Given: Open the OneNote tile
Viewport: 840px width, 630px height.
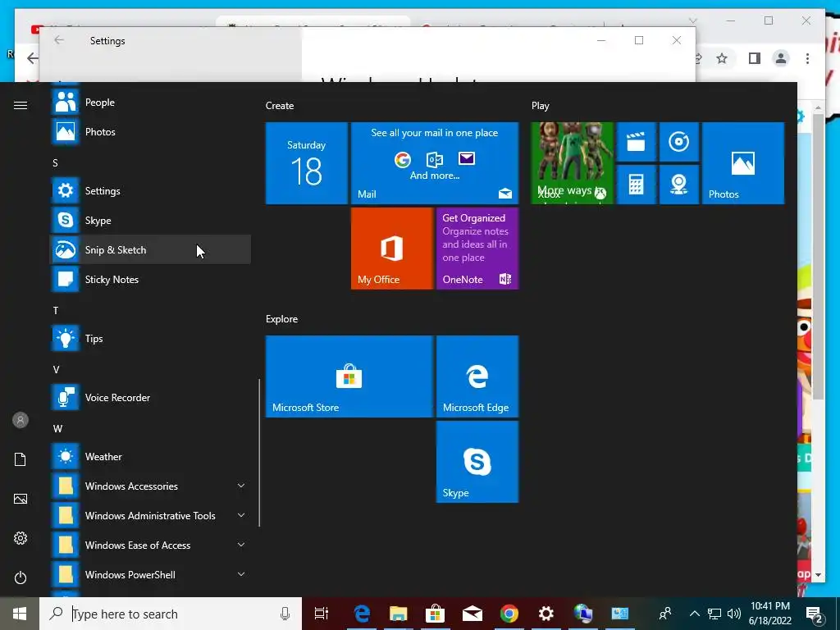Looking at the screenshot, I should click(477, 248).
